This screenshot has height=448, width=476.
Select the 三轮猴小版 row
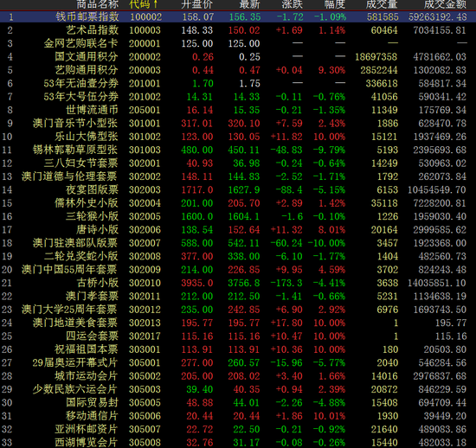pyautogui.click(x=238, y=216)
